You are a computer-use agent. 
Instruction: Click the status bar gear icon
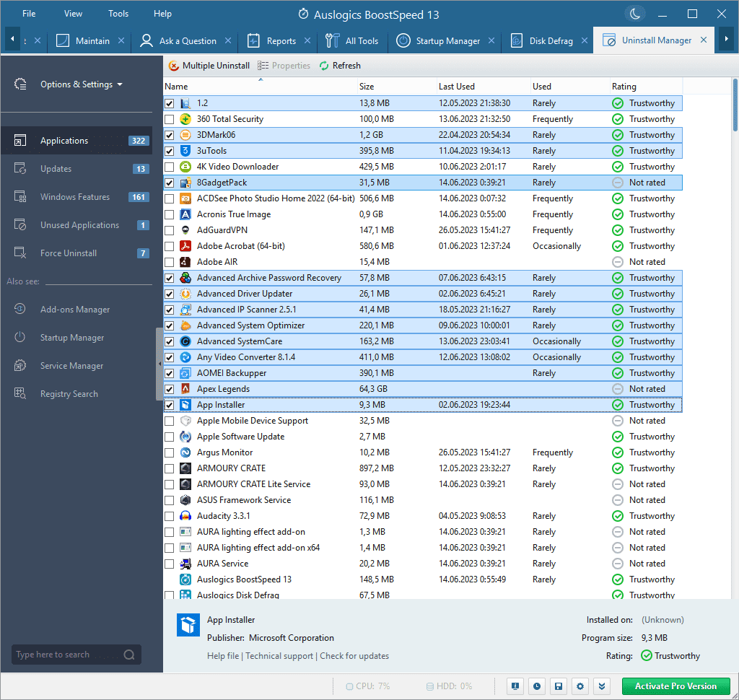coord(580,686)
